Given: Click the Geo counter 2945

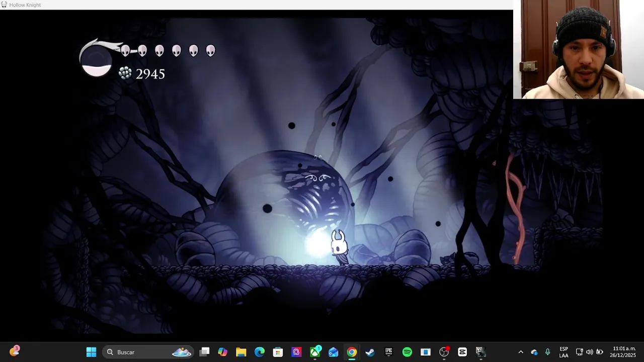Looking at the screenshot, I should point(150,74).
